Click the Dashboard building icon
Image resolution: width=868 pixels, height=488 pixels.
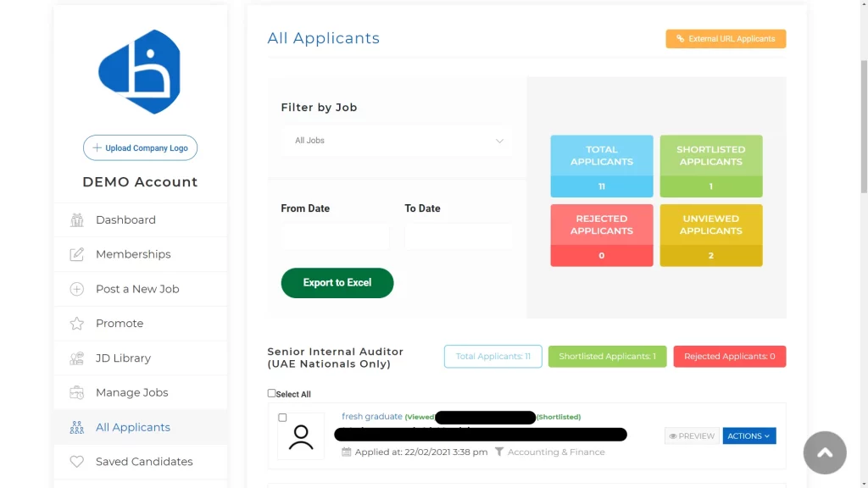pos(77,219)
